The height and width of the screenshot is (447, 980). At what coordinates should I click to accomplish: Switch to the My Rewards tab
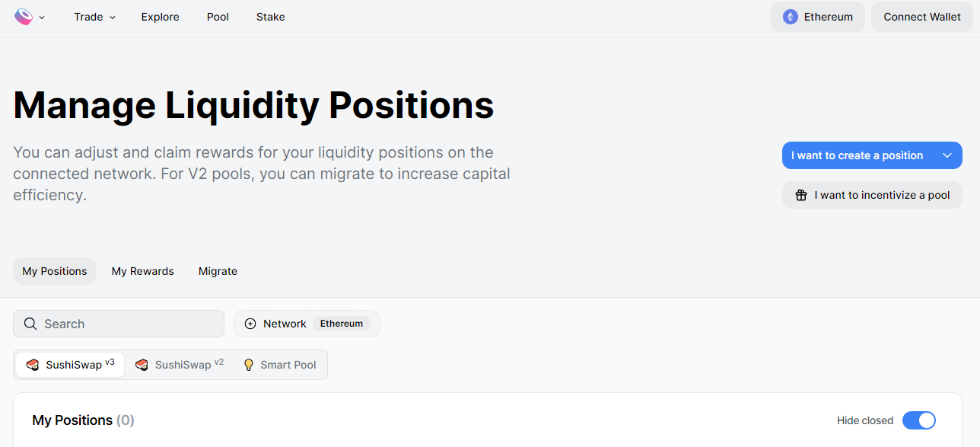pos(143,271)
